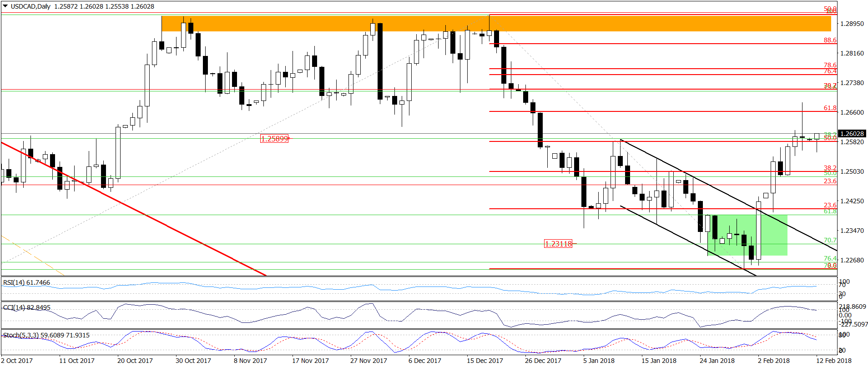Select the 1.23118 price label box
The image size is (868, 367).
558,244
